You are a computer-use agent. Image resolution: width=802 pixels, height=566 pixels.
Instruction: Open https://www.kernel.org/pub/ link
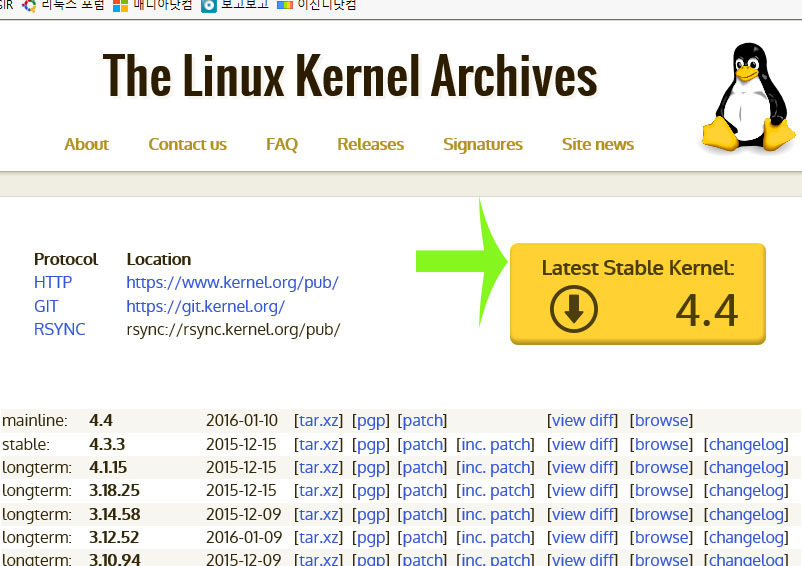(233, 282)
